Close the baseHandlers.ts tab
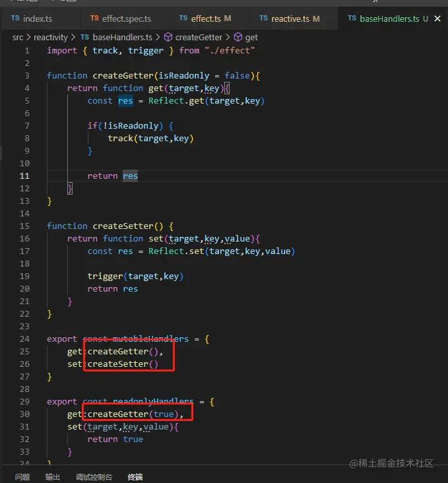The width and height of the screenshot is (448, 483). tap(437, 18)
